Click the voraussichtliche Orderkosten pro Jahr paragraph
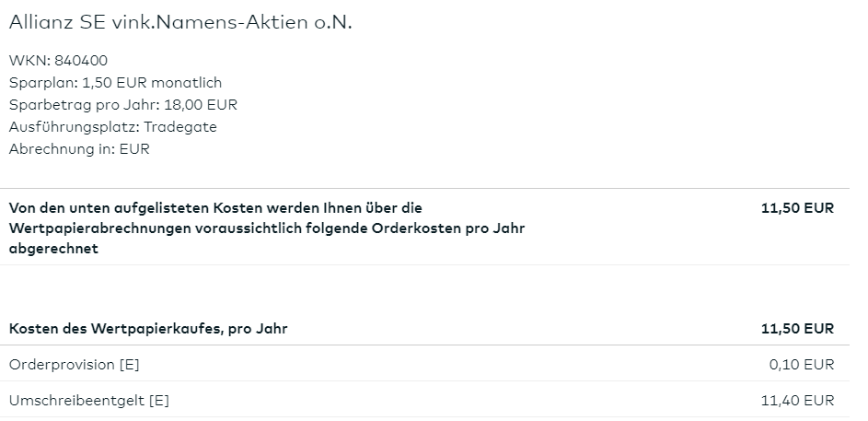The height and width of the screenshot is (421, 868). pyautogui.click(x=267, y=228)
